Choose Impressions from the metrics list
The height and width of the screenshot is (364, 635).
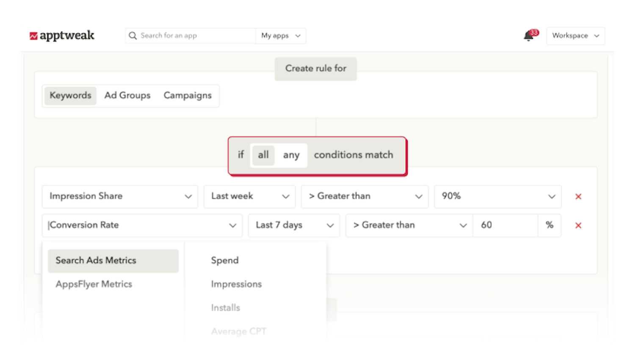point(236,284)
